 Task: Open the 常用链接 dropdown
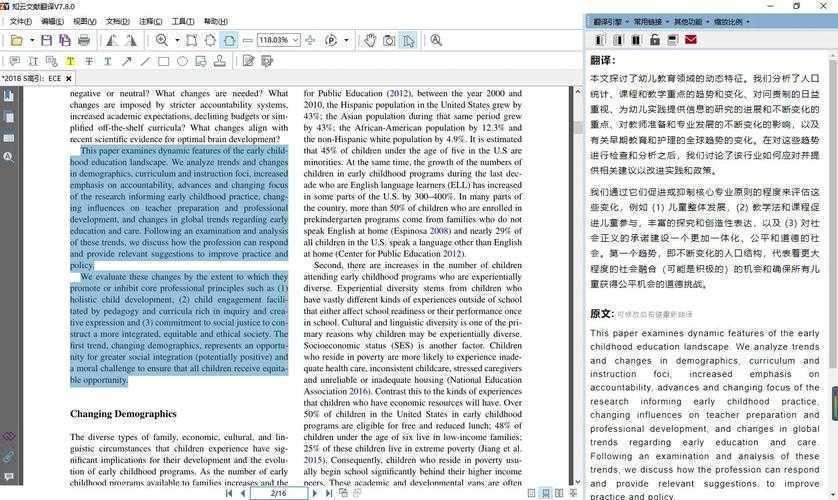[x=651, y=22]
